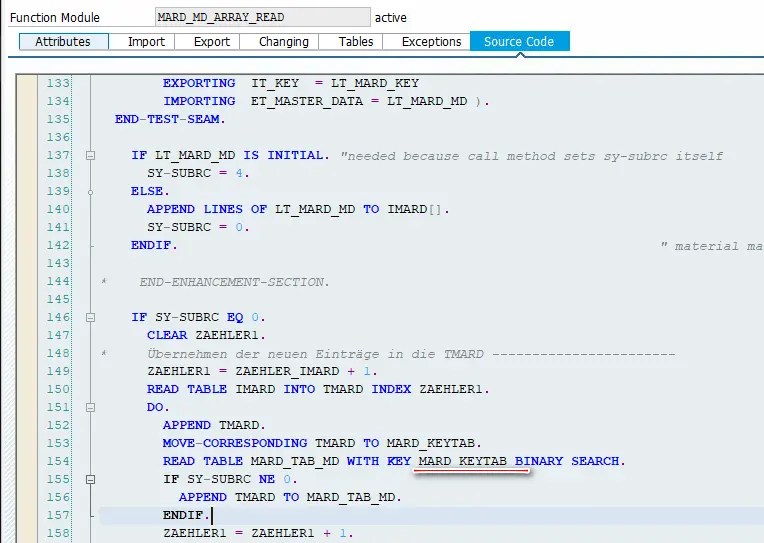
Task: Click ET_MASTER_DATA parameter
Action: click(x=307, y=101)
